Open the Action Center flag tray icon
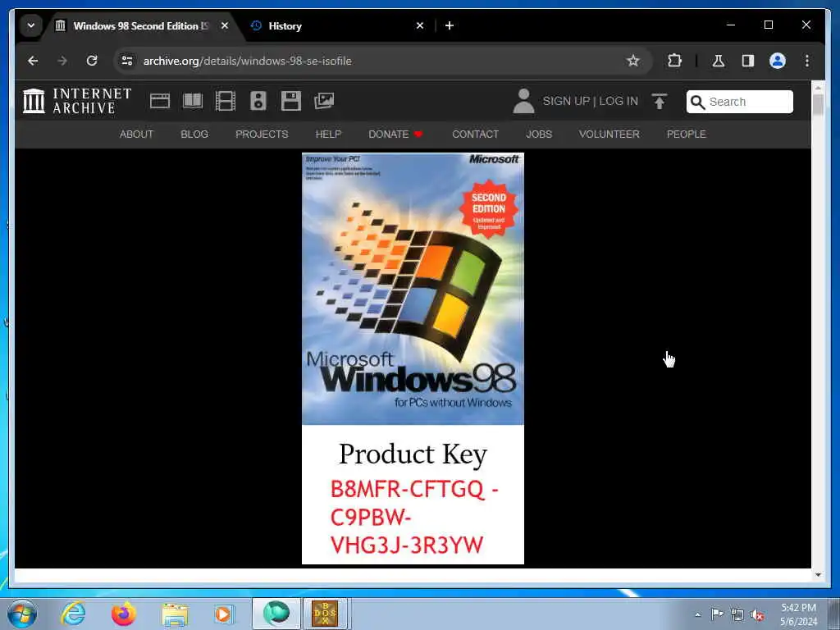This screenshot has height=630, width=840. (x=717, y=614)
